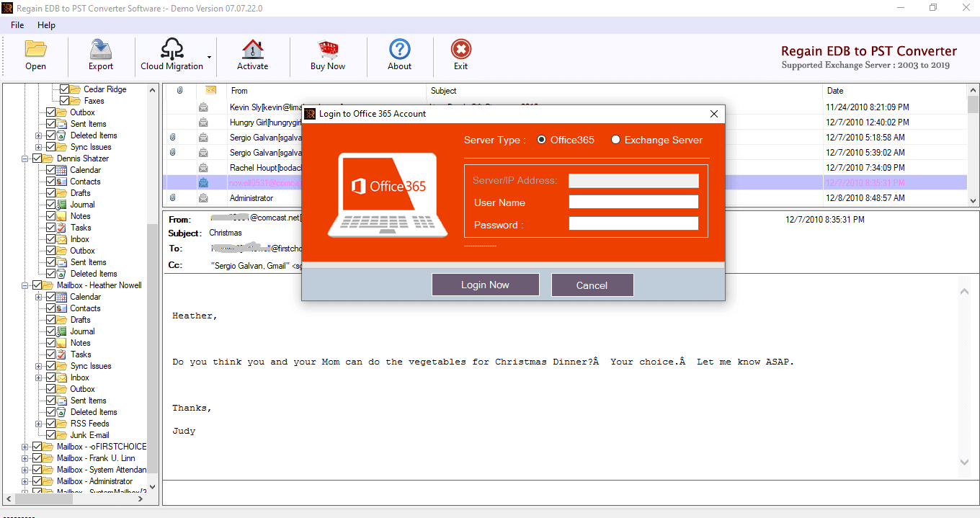Click the Open folder toolbar icon

pyautogui.click(x=35, y=50)
